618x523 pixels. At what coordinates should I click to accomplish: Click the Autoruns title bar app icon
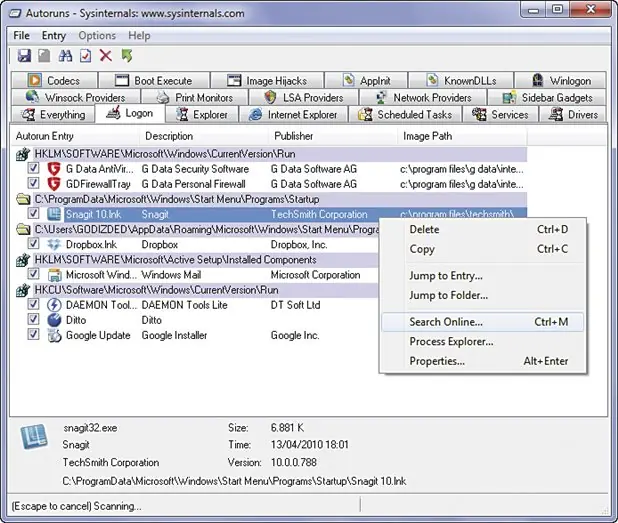pyautogui.click(x=15, y=13)
